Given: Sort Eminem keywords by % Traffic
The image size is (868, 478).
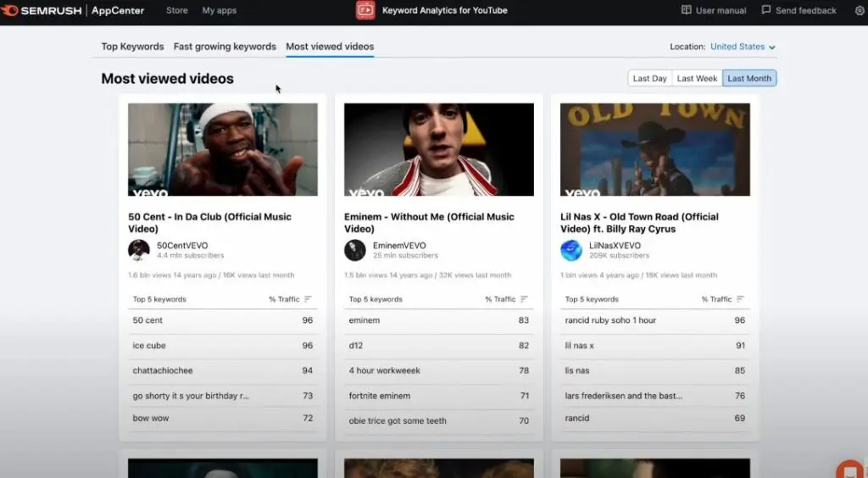Looking at the screenshot, I should click(x=524, y=299).
